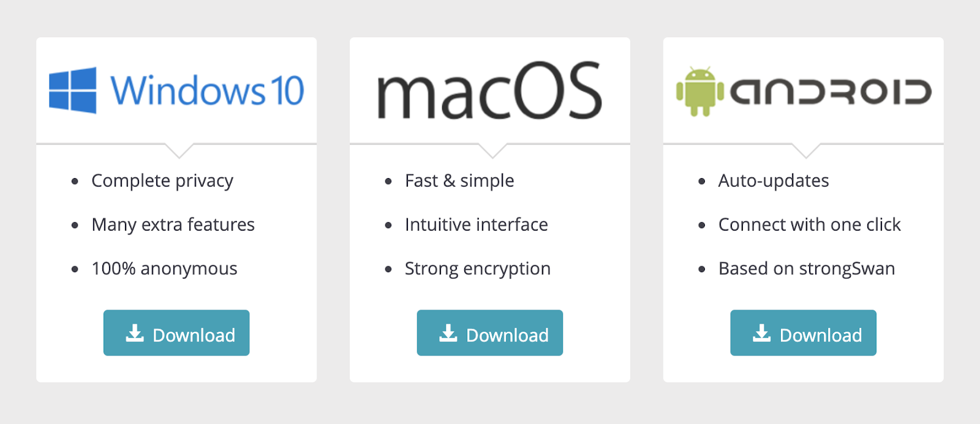This screenshot has width=980, height=424.
Task: Download the Android client
Action: click(803, 333)
